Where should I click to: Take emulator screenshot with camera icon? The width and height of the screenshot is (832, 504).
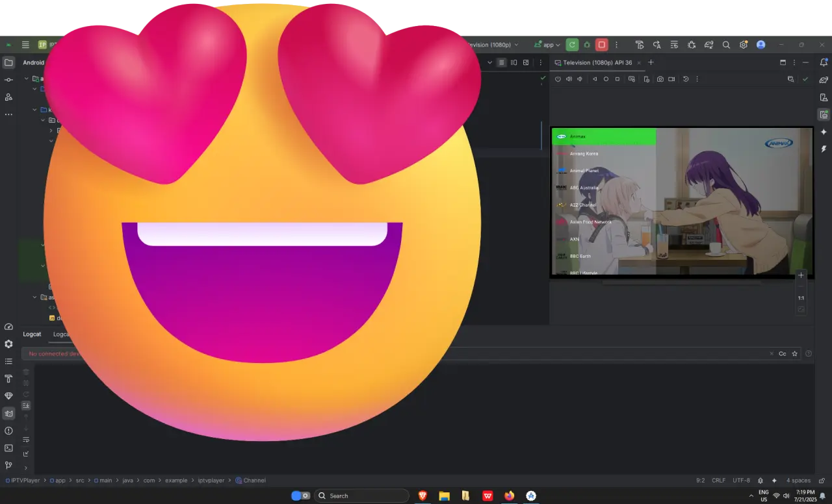coord(660,79)
